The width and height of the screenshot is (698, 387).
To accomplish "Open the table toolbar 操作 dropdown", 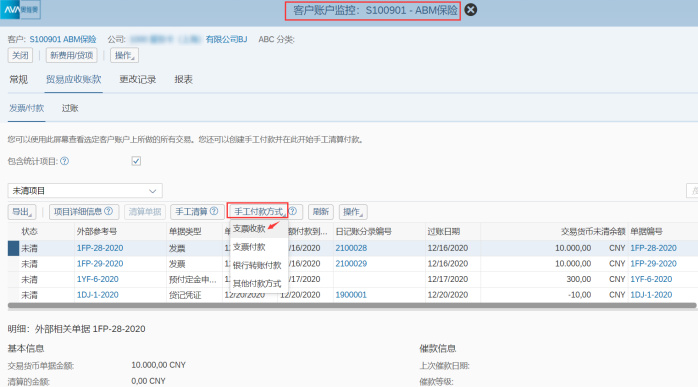I will [x=353, y=212].
